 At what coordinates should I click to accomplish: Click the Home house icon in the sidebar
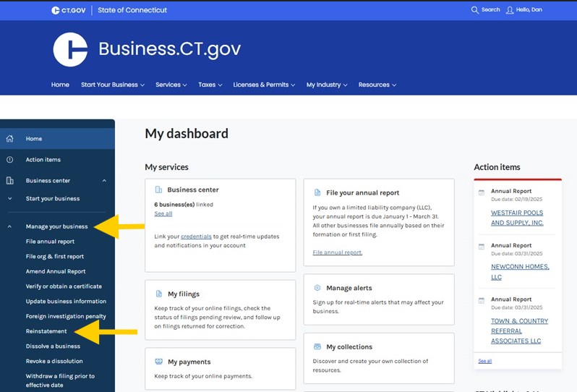coord(10,139)
